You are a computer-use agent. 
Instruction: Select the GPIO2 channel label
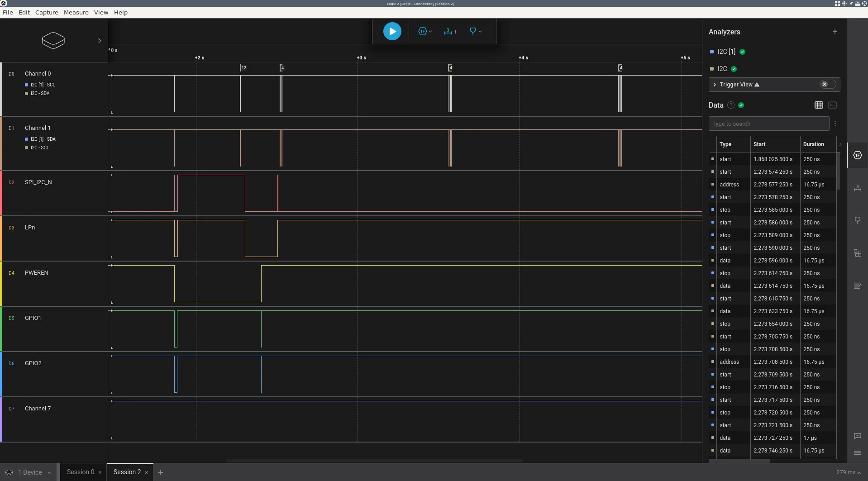(x=33, y=363)
